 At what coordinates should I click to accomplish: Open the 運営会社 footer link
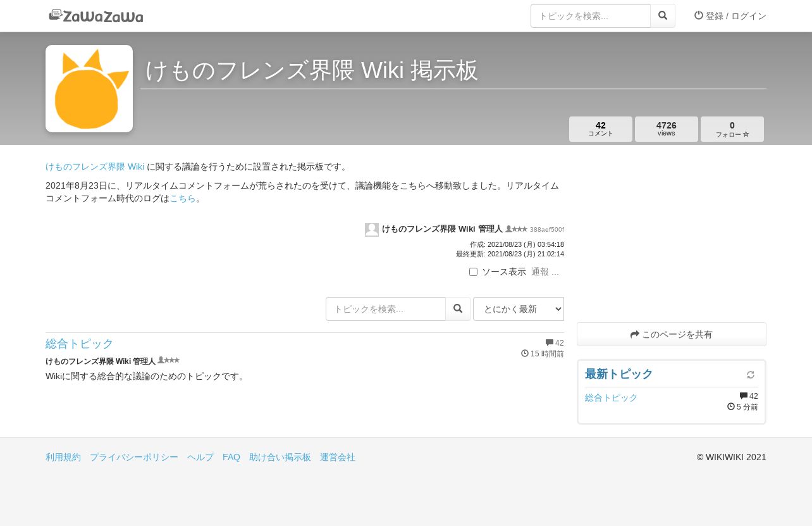338,457
